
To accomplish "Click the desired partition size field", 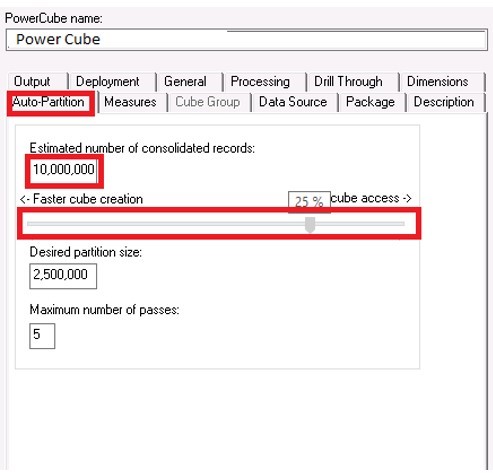I will (63, 276).
